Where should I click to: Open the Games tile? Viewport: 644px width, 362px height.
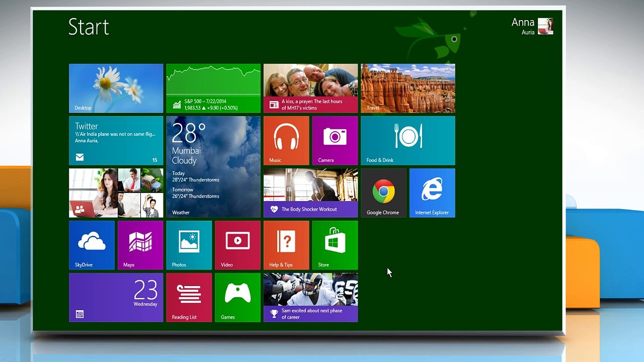point(237,298)
